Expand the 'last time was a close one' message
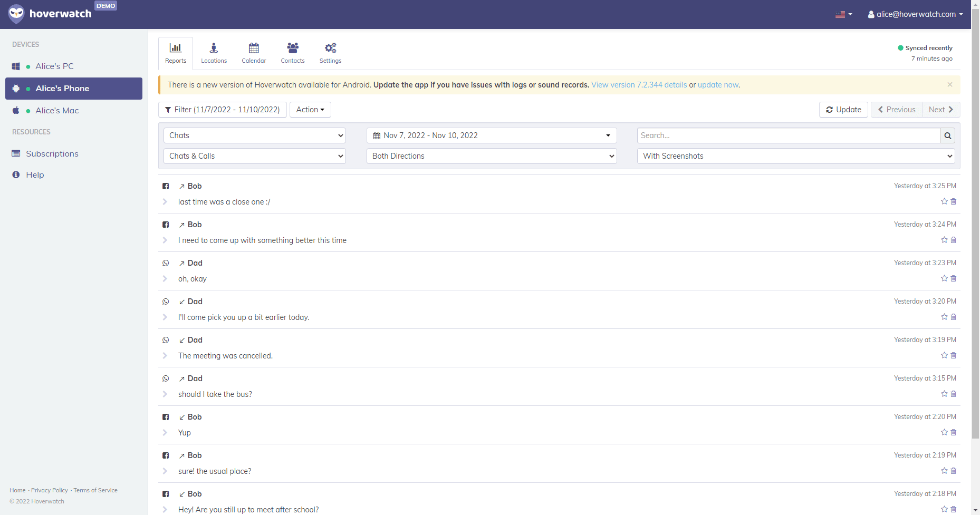The height and width of the screenshot is (515, 980). 165,202
